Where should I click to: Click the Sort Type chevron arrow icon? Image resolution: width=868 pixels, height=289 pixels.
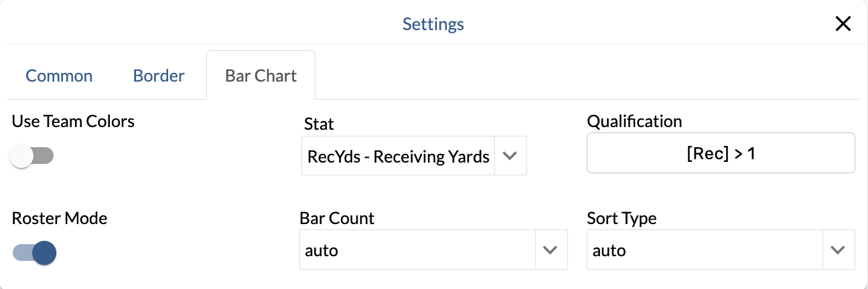(x=838, y=250)
